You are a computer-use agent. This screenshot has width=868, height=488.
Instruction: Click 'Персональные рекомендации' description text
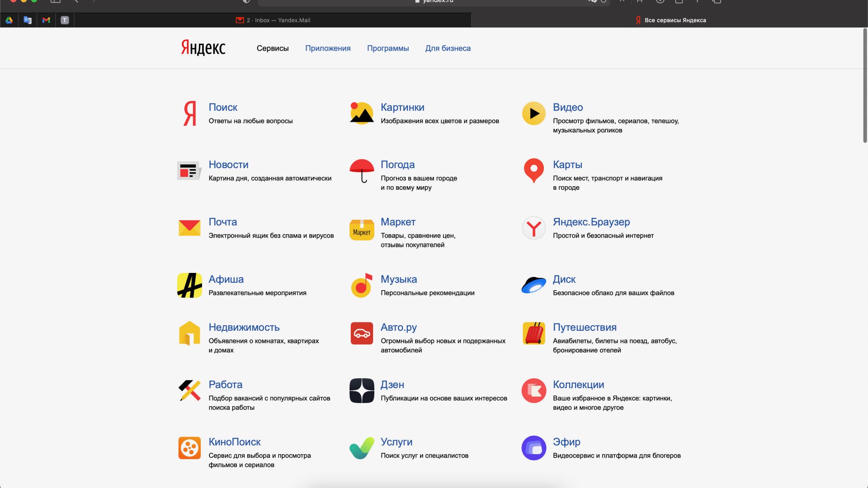click(428, 293)
